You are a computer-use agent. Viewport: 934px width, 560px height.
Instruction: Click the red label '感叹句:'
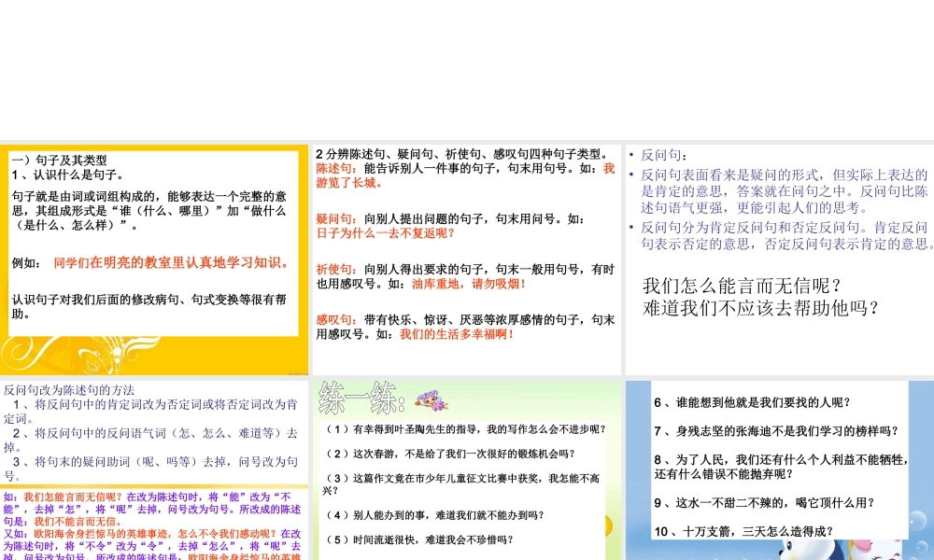(336, 320)
